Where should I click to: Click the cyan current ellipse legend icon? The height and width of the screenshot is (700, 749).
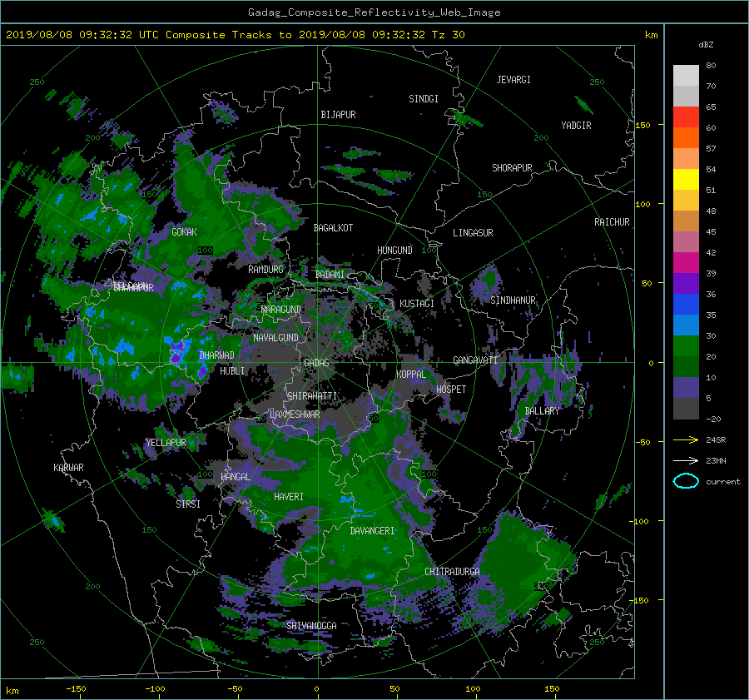point(686,481)
